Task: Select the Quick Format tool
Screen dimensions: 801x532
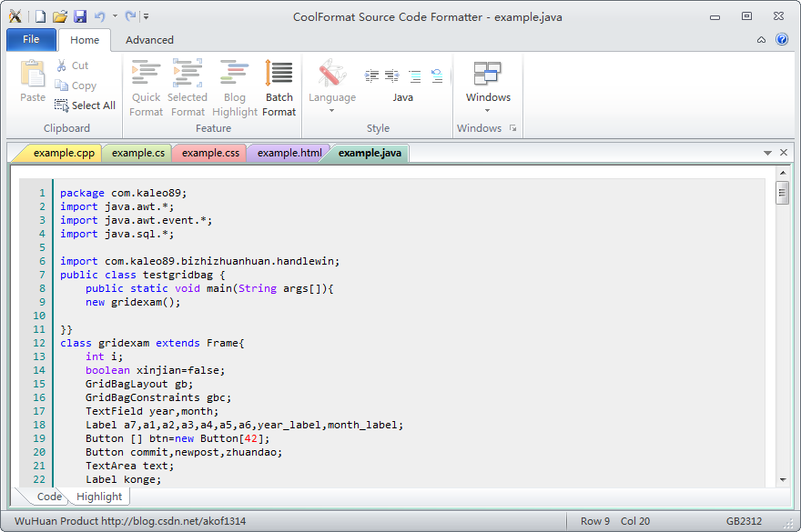Action: pos(146,82)
